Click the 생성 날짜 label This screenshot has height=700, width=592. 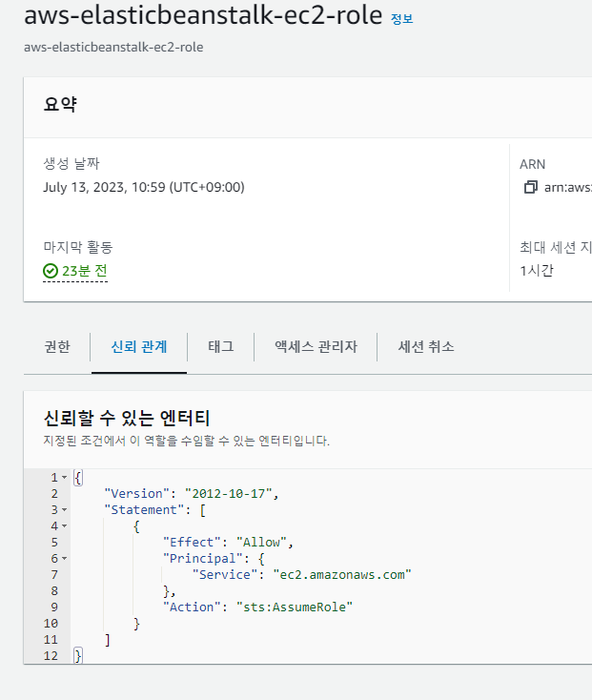(71, 163)
